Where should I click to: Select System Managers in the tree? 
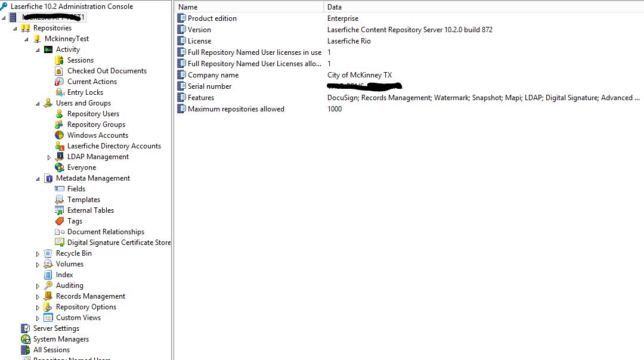[x=61, y=339]
